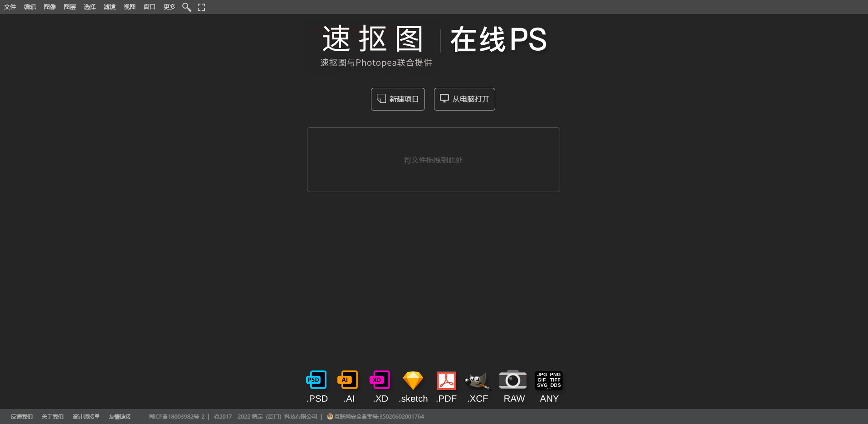
Task: Open the search magnifier in the toolbar
Action: click(x=186, y=7)
